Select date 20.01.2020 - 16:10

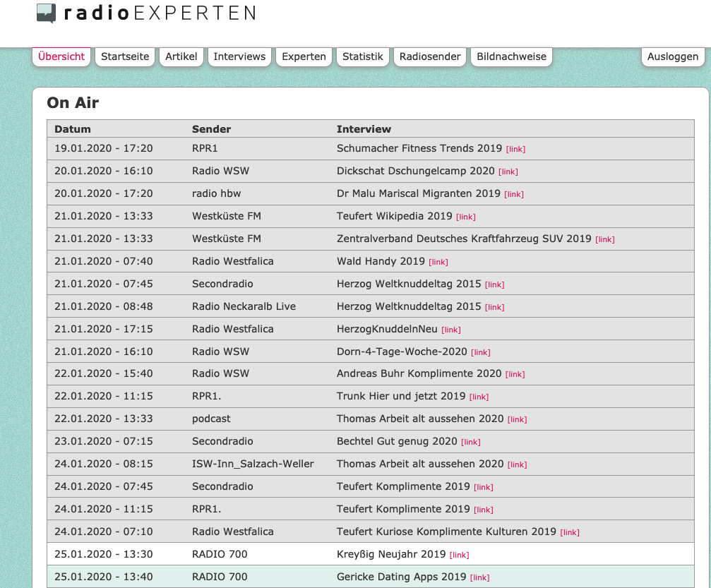(103, 171)
